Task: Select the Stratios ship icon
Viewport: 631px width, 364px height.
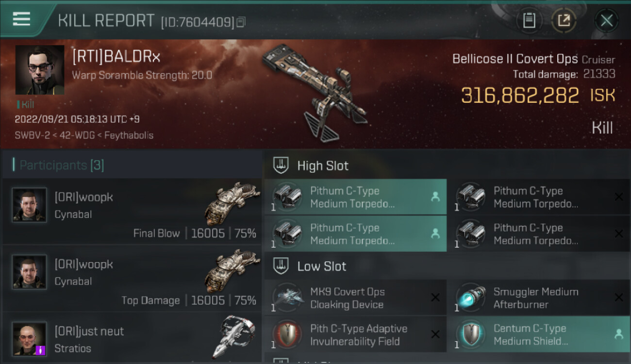Action: tap(234, 337)
